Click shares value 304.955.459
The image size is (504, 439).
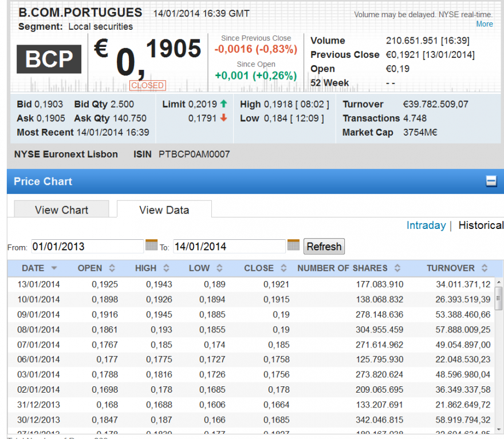coord(380,330)
